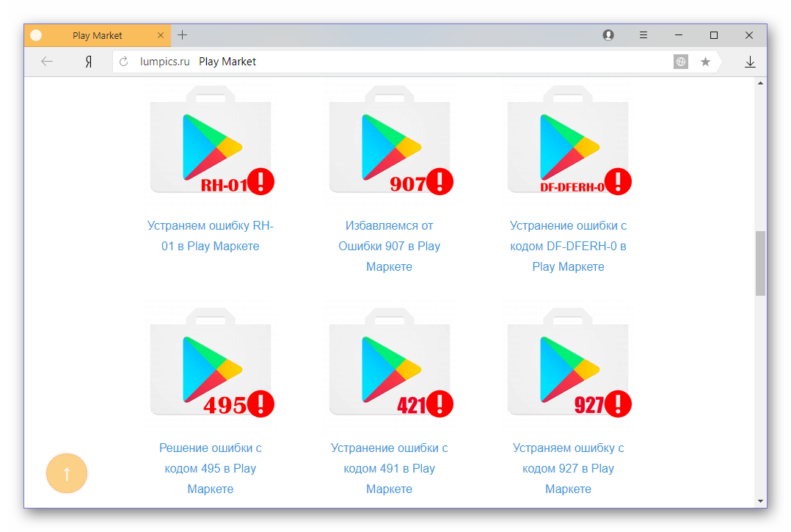Image resolution: width=791 pixels, height=532 pixels.
Task: Minimize the browser window
Action: point(679,34)
